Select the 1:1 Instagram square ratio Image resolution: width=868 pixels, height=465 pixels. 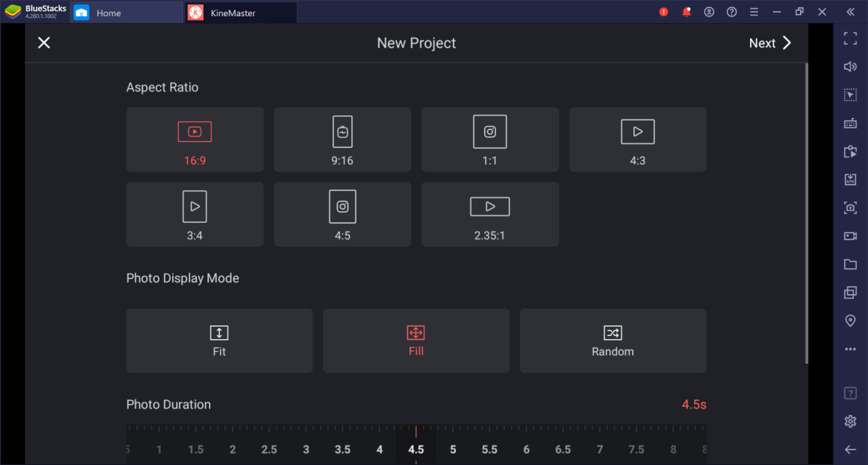click(x=490, y=140)
